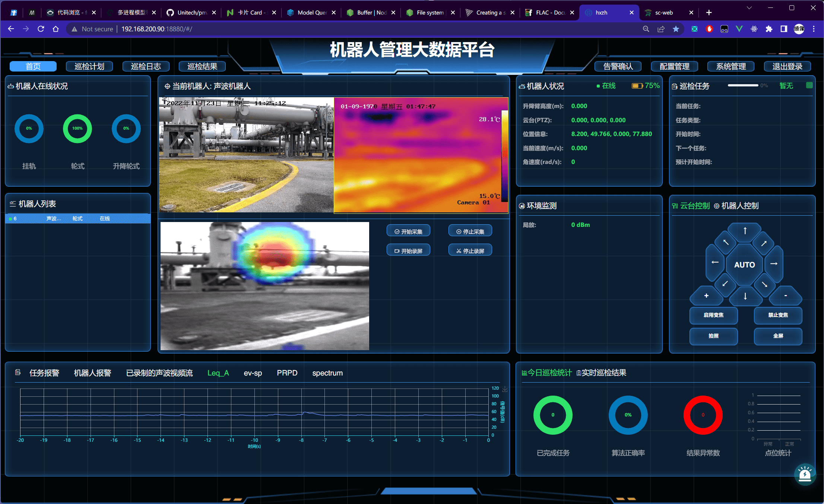Viewport: 824px width, 504px height.
Task: Click browser home icon
Action: (x=56, y=29)
